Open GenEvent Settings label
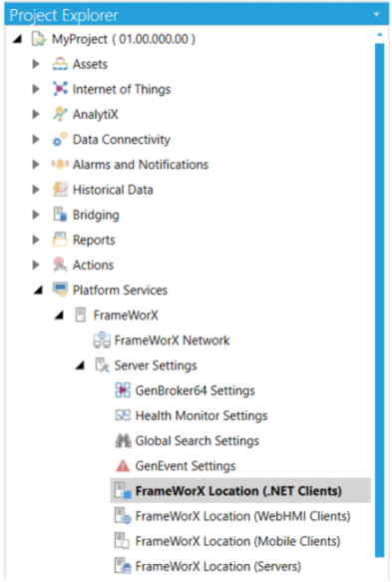The image size is (392, 582). pyautogui.click(x=186, y=466)
